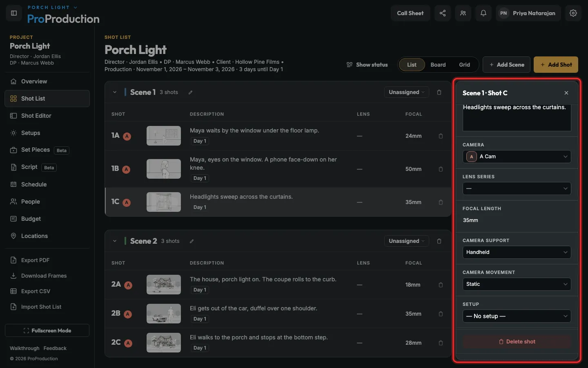
Task: Click Add Scene button
Action: pos(506,65)
